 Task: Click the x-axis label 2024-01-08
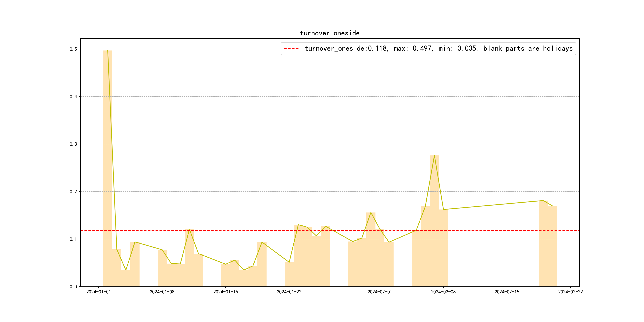click(x=162, y=292)
